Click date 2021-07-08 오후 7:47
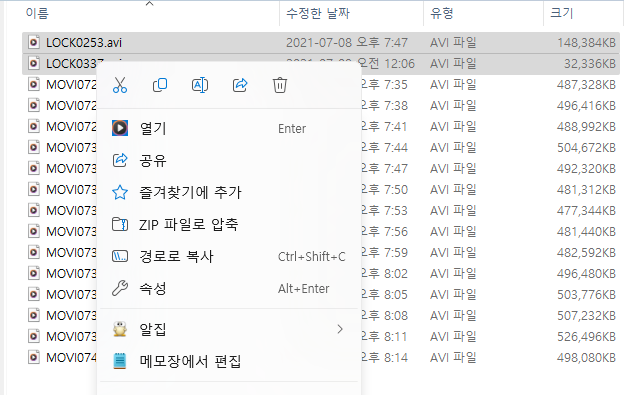This screenshot has width=624, height=395. (347, 43)
